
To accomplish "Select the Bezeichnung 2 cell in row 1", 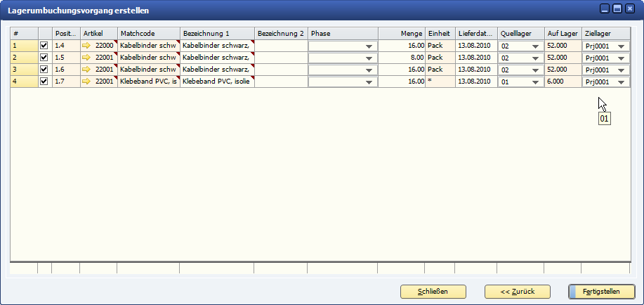I will [280, 46].
